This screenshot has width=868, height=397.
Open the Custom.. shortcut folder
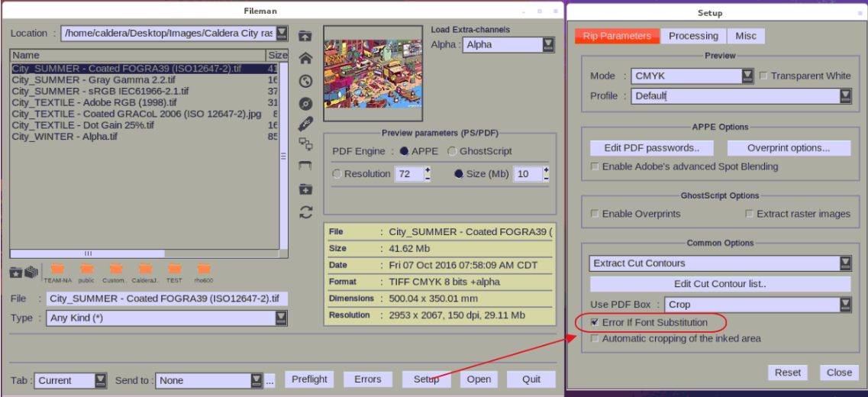(116, 273)
